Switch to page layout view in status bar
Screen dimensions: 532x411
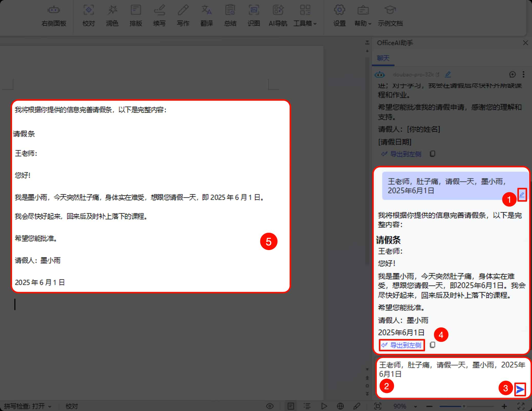[x=291, y=406]
